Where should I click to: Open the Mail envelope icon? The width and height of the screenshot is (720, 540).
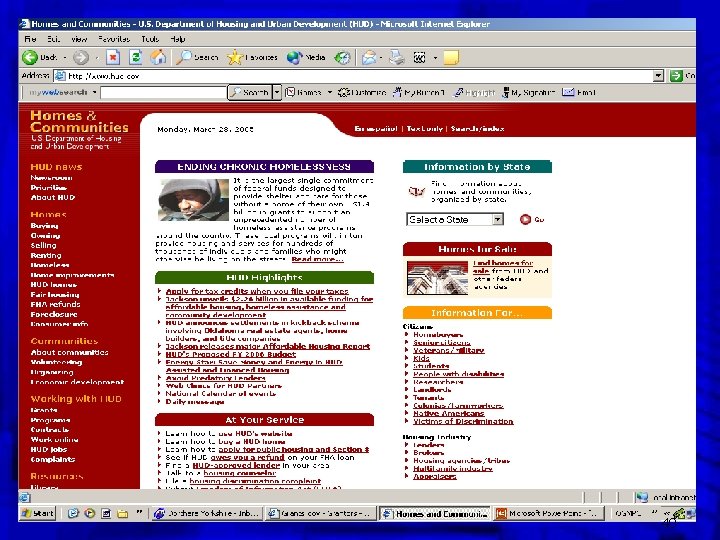coord(369,57)
